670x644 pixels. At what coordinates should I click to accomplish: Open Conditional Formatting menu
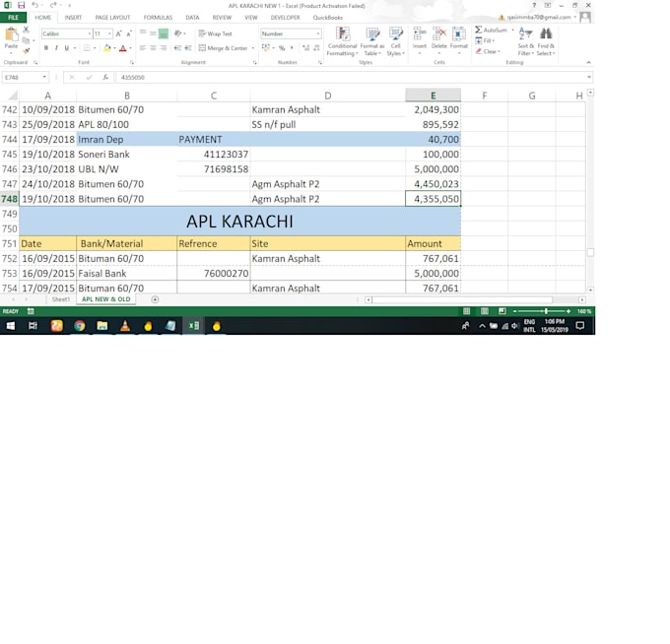pyautogui.click(x=342, y=41)
